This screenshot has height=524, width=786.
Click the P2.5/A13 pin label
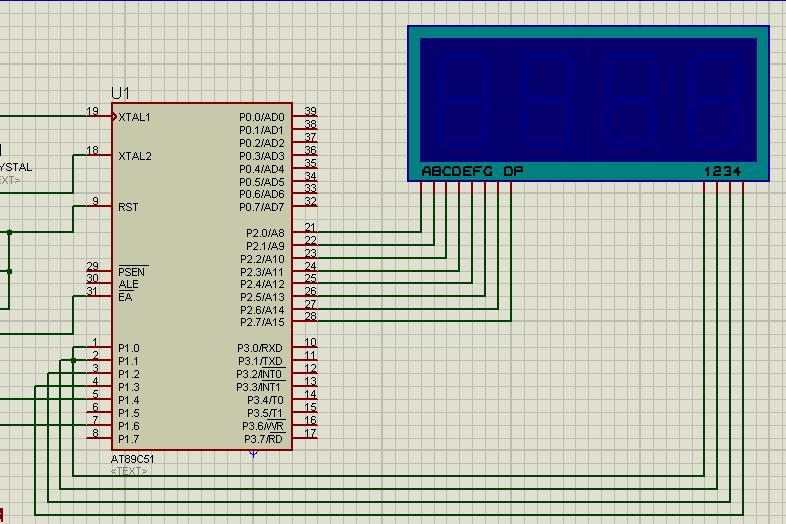pos(262,297)
